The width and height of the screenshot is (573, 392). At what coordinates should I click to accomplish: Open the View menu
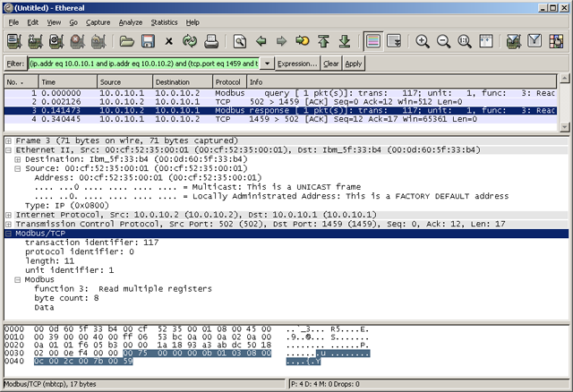tap(54, 22)
